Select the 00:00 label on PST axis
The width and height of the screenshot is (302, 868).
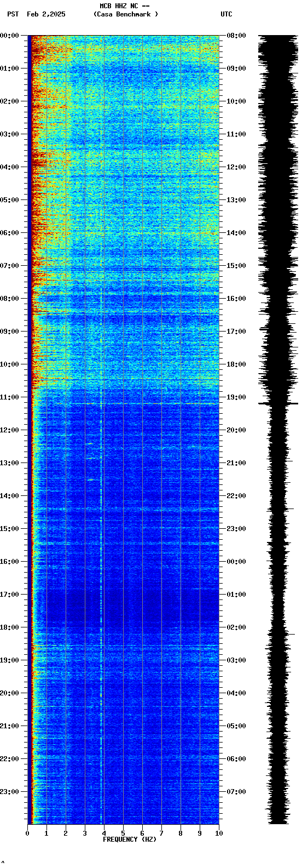pyautogui.click(x=9, y=36)
